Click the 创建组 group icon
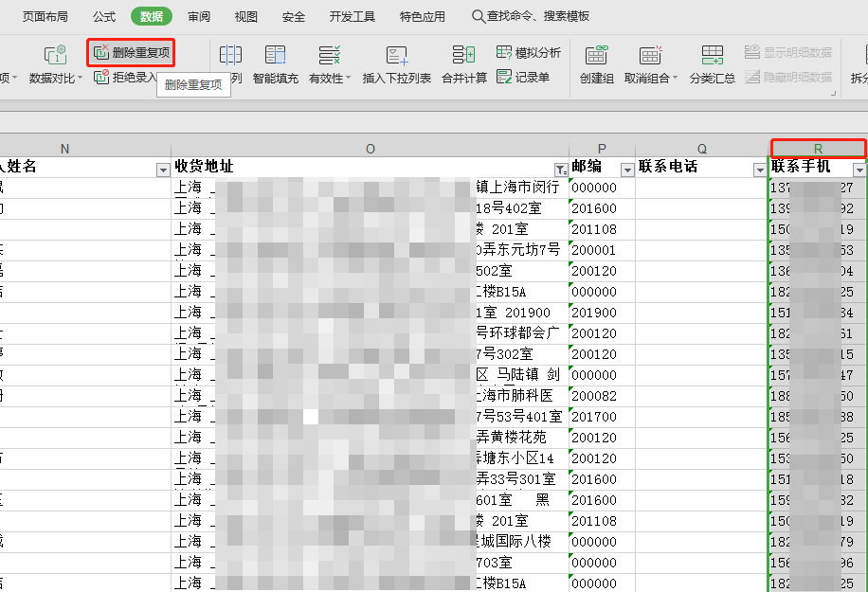868x592 pixels. click(596, 56)
